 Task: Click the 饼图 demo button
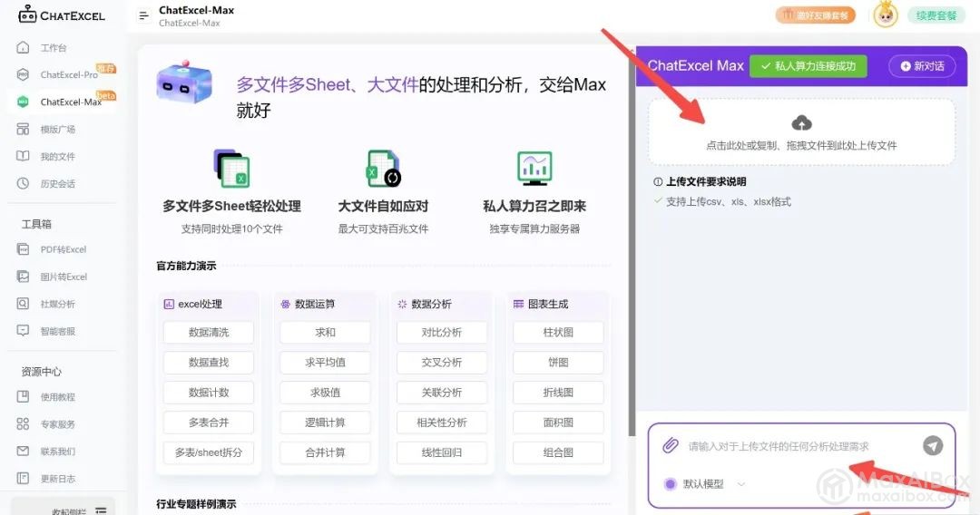(558, 363)
